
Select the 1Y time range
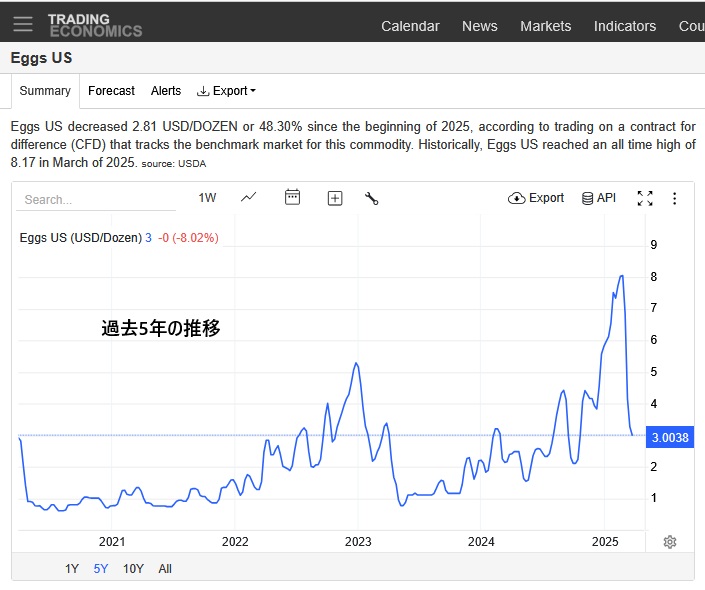(72, 569)
